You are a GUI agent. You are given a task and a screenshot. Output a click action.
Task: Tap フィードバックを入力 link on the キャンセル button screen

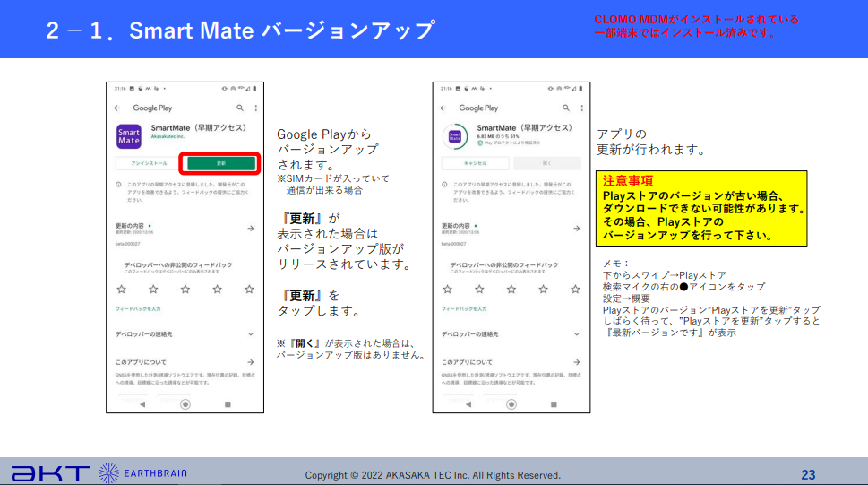point(464,309)
